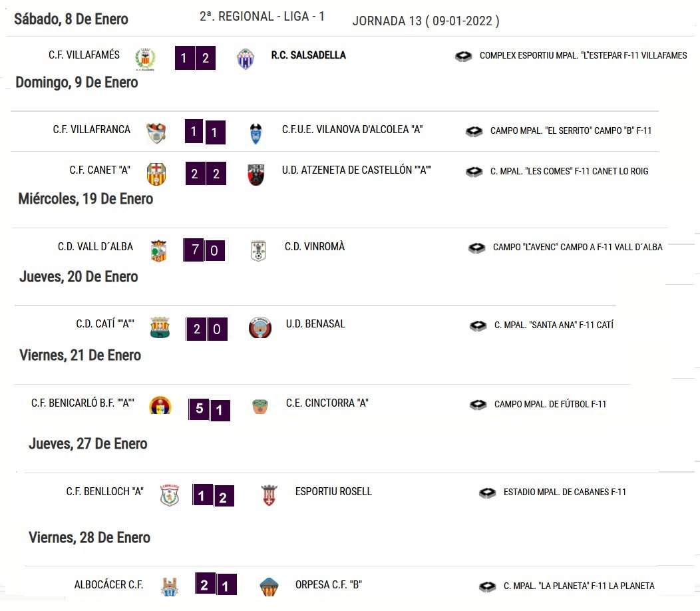700x611 pixels.
Task: Click the Esportiu Rosell team crest
Action: click(269, 495)
